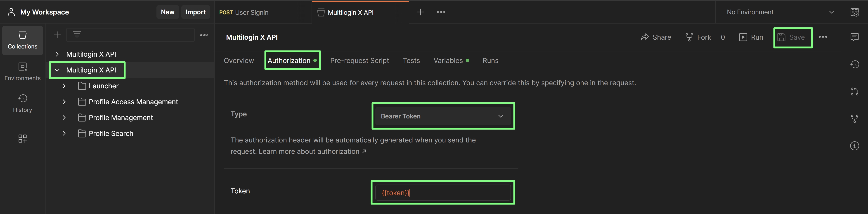Switch to the Runs tab
Screen dimensions: 868x214
(490, 61)
